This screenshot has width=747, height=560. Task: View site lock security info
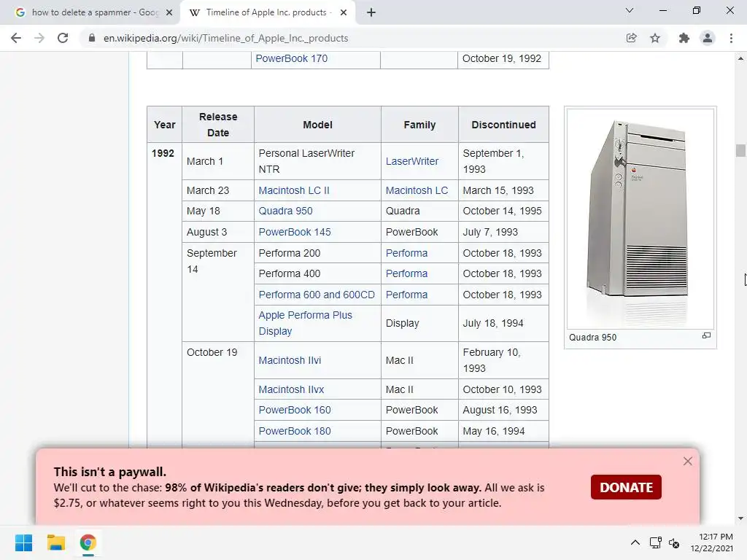92,38
